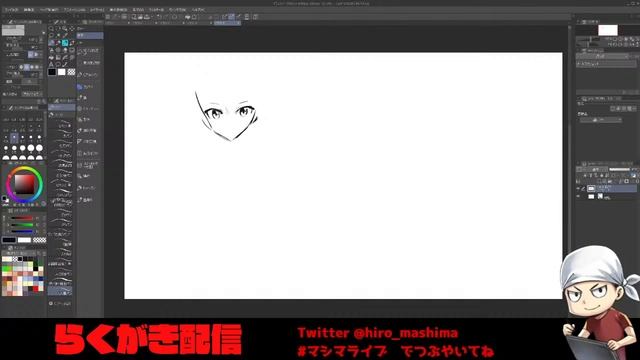Click the first icon on the command bar
Viewport: 640px width, 360px height.
click(x=108, y=17)
